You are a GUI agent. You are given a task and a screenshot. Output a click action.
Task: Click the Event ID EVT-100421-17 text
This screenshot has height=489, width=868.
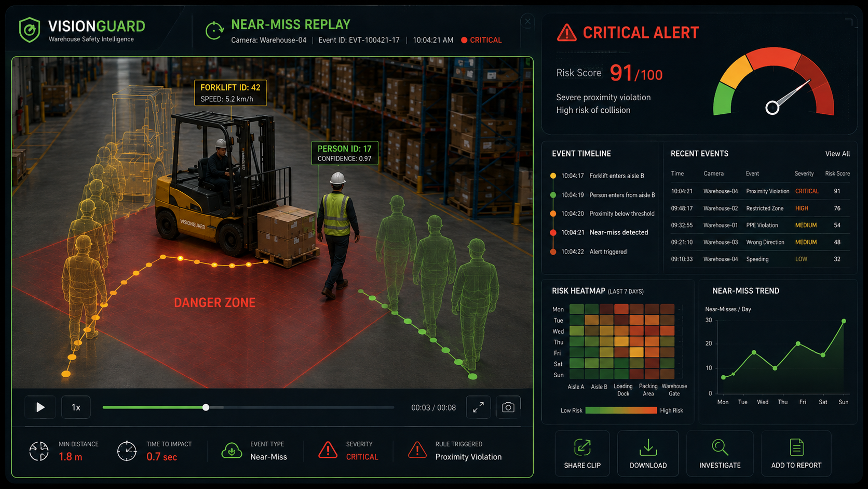click(x=359, y=40)
